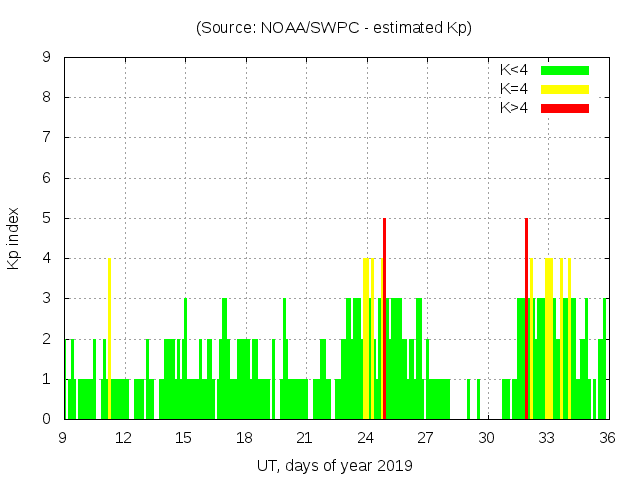Click x-axis tick label 36
The image size is (640, 480).
pos(606,437)
